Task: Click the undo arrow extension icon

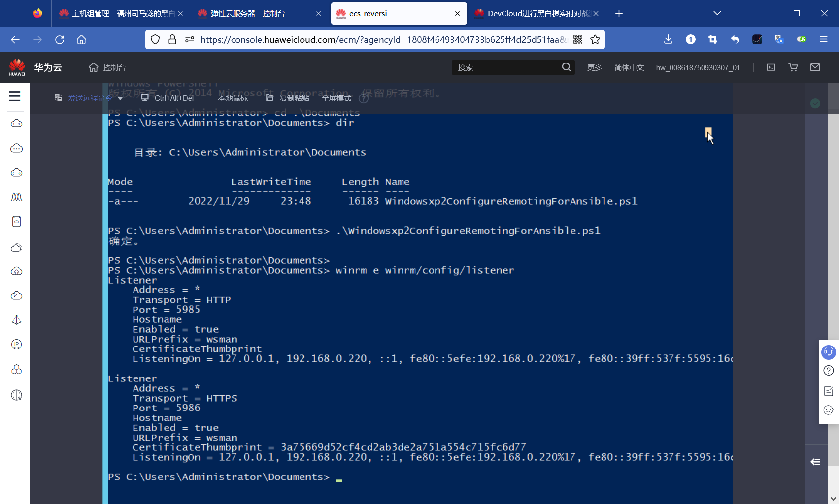Action: click(735, 39)
